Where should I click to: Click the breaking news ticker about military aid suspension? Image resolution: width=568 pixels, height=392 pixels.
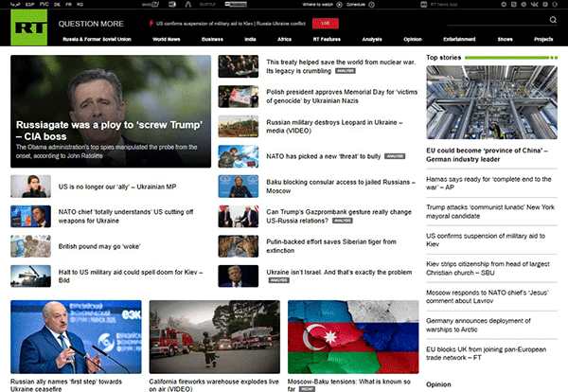click(x=231, y=24)
